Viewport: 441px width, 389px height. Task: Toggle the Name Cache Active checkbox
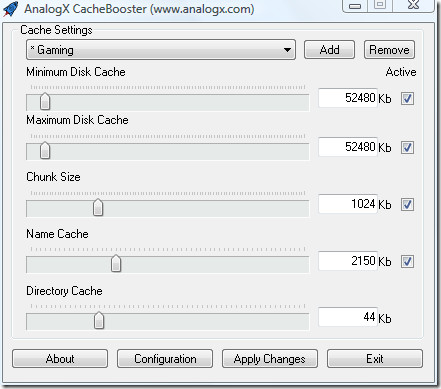tap(407, 261)
